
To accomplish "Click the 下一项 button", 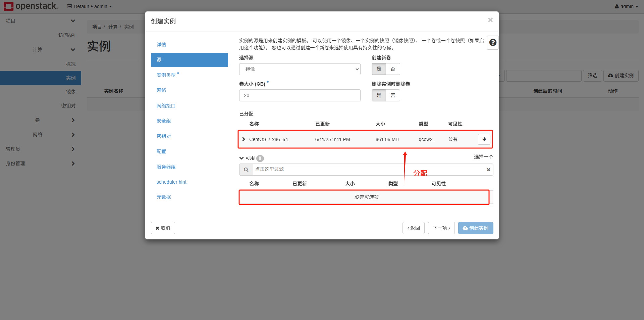I will pos(441,228).
